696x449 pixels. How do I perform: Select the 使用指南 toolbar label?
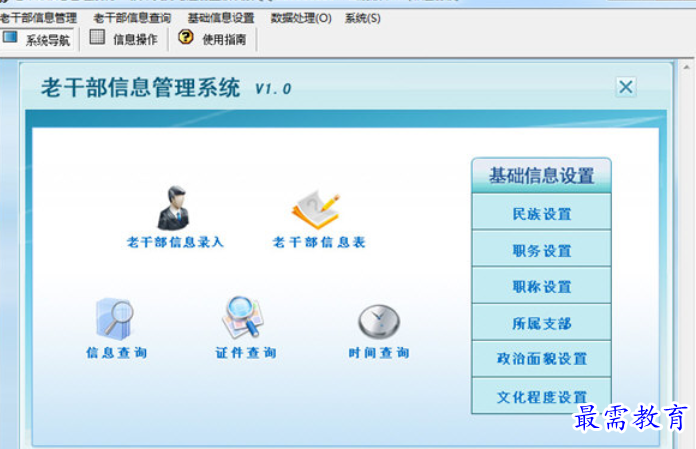coord(224,39)
